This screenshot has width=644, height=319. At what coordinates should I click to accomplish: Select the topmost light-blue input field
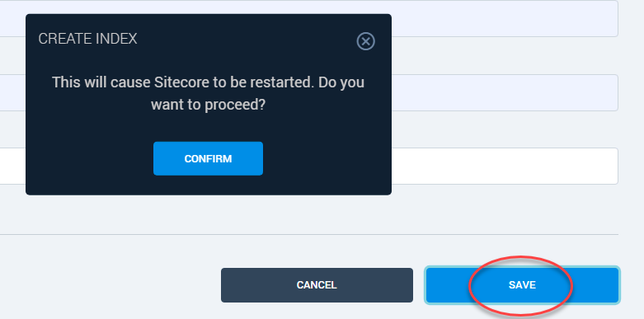pyautogui.click(x=505, y=18)
